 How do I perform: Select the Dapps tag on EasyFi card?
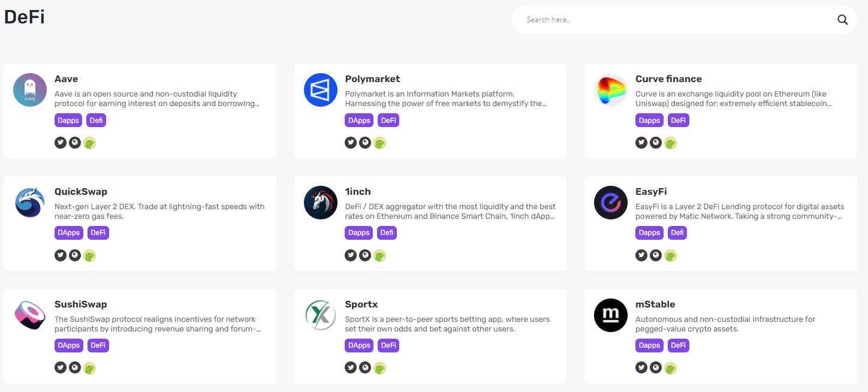click(649, 233)
